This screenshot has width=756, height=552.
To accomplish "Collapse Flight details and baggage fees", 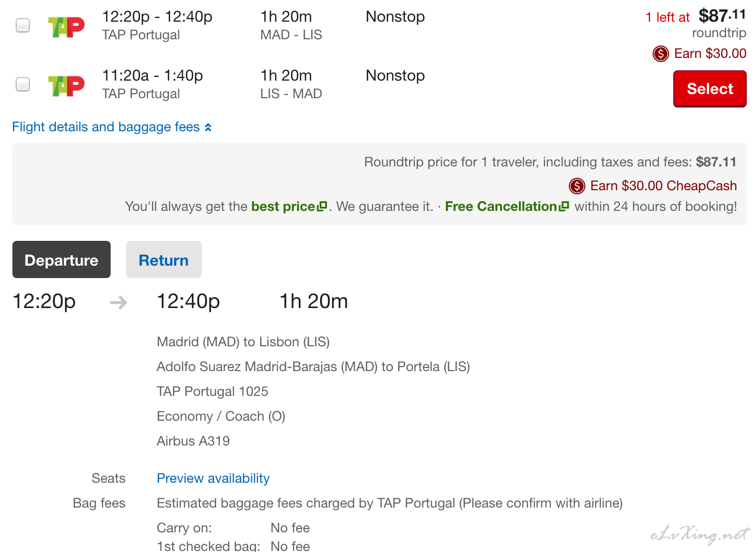I will pyautogui.click(x=112, y=127).
